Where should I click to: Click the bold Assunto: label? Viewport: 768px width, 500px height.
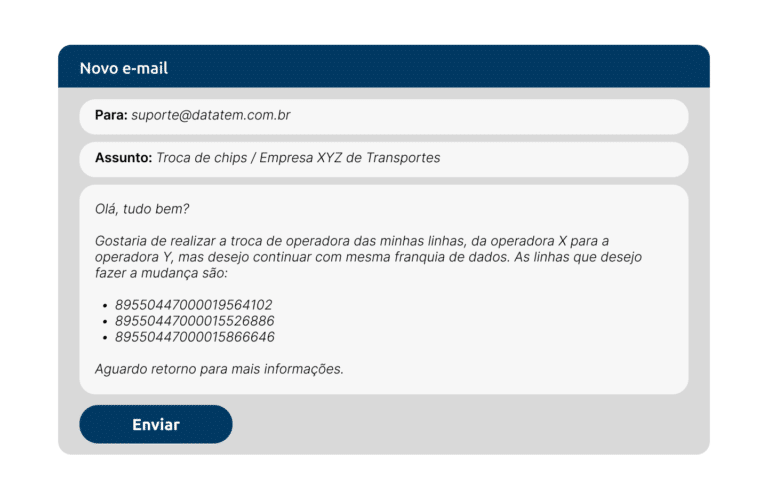coord(123,158)
